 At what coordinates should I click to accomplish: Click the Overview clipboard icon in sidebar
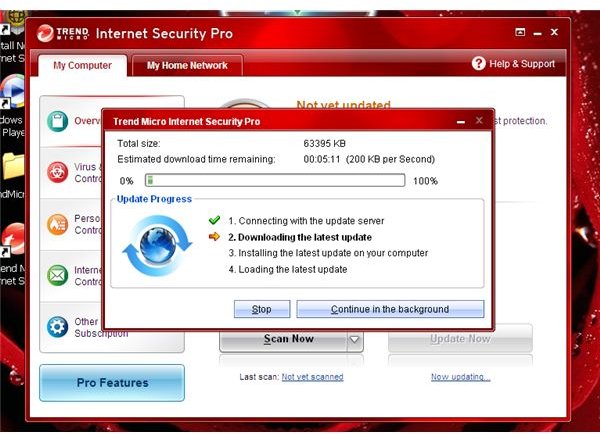[x=57, y=121]
